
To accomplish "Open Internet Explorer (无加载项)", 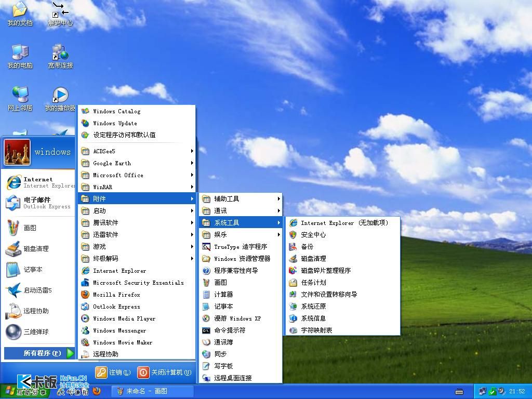I will (x=343, y=223).
